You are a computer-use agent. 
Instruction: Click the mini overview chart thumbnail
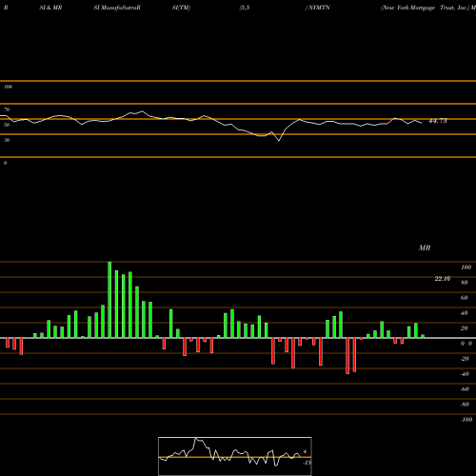235,456
